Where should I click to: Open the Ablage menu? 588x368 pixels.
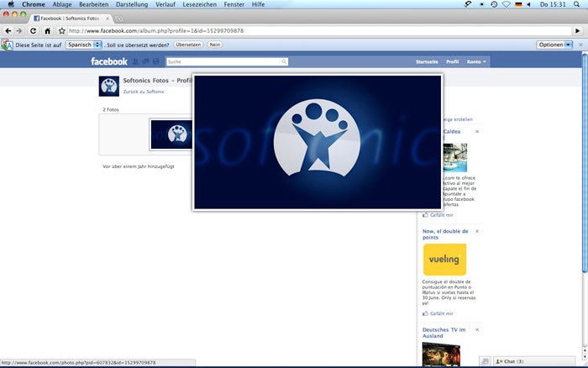click(x=62, y=4)
